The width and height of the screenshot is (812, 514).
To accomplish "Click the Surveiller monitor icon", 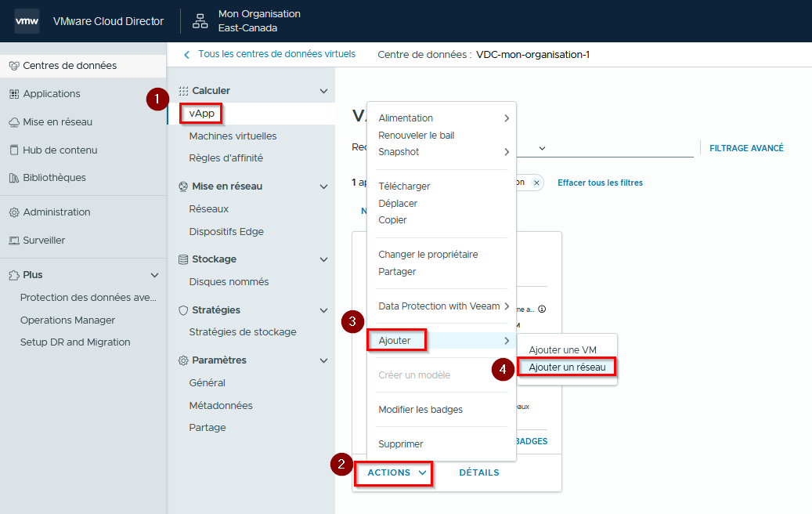I will point(14,241).
